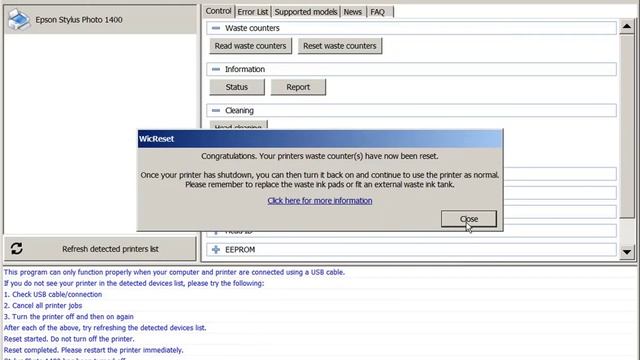Open the Supported models tab
Image resolution: width=640 pixels, height=360 pixels.
[x=306, y=12]
